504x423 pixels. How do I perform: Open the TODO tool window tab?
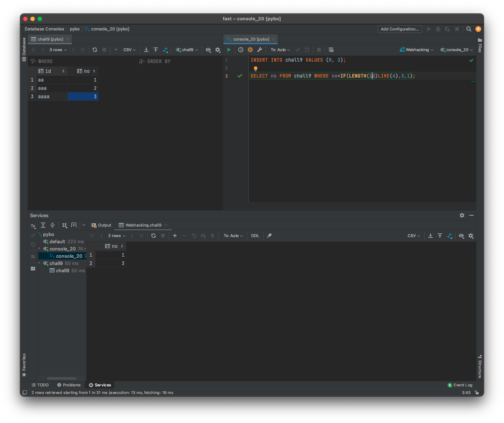[x=40, y=385]
